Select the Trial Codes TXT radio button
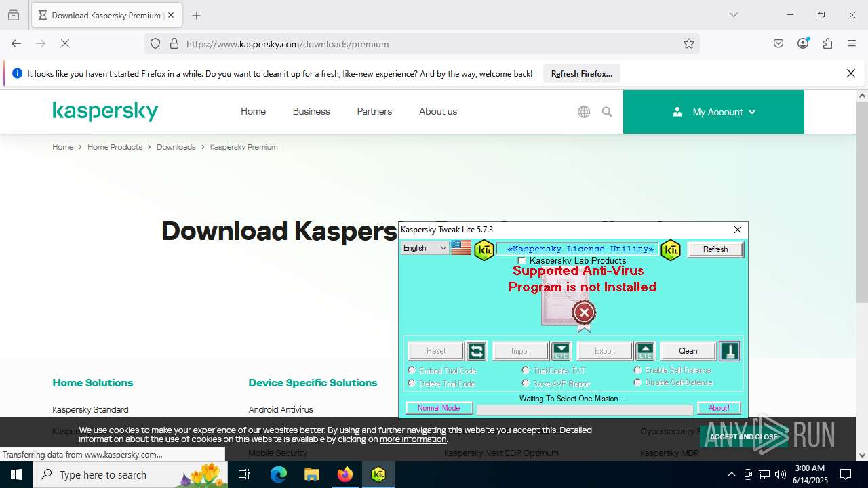 (x=526, y=370)
